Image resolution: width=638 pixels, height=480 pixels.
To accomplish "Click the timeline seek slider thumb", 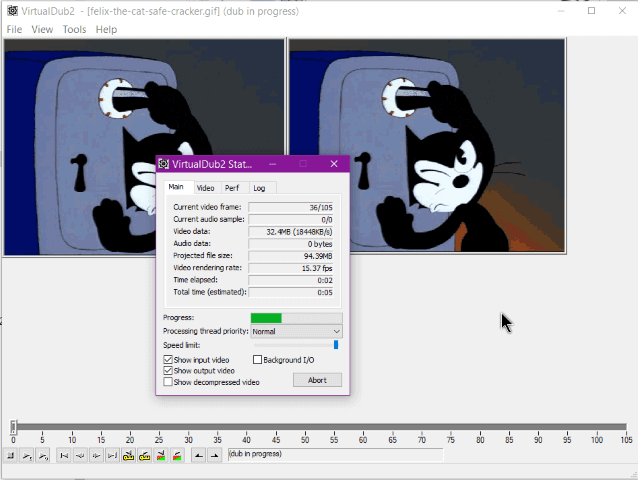I will click(13, 427).
